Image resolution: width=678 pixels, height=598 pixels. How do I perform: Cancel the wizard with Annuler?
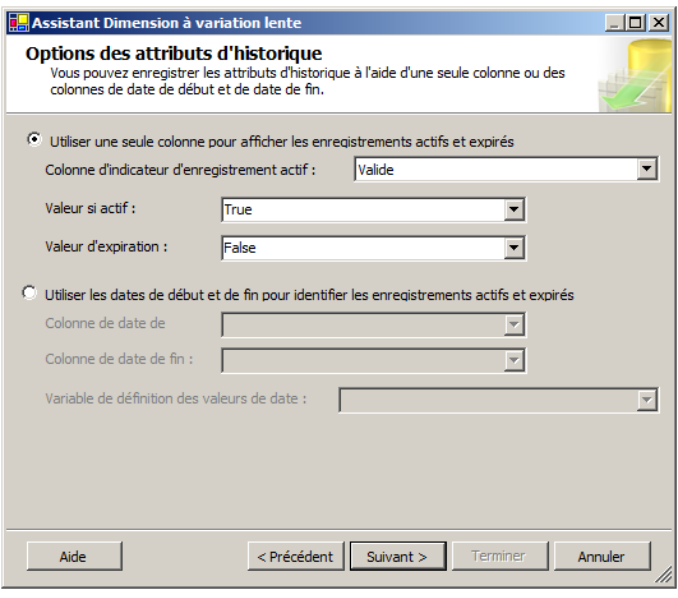click(601, 557)
